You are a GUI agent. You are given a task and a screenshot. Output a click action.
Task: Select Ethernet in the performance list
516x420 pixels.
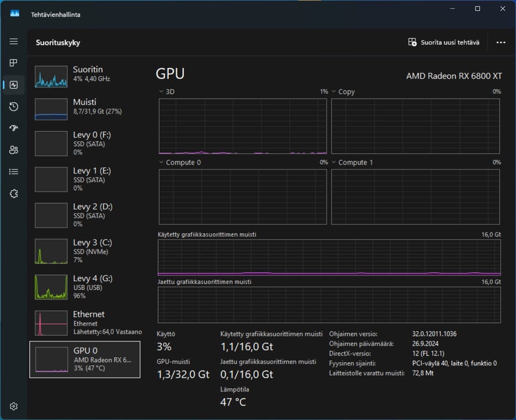(x=86, y=323)
